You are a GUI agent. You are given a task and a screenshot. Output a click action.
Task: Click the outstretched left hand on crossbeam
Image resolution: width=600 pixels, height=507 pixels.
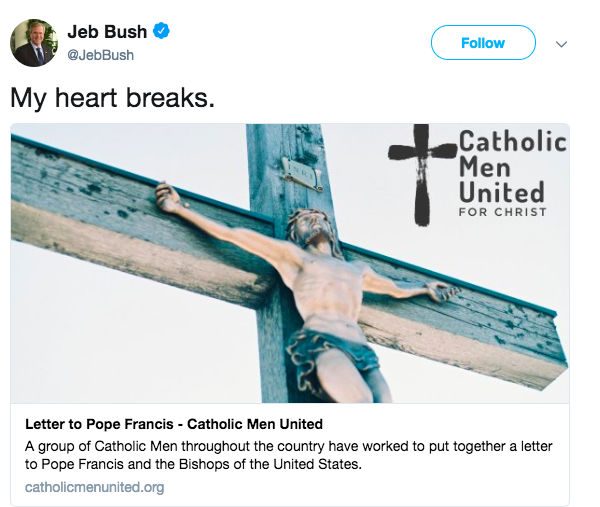tap(168, 195)
